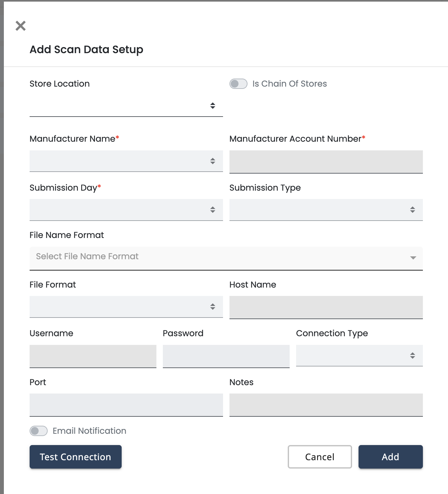The height and width of the screenshot is (494, 448).
Task: Expand the Select File Name Format dropdown
Action: click(x=219, y=257)
